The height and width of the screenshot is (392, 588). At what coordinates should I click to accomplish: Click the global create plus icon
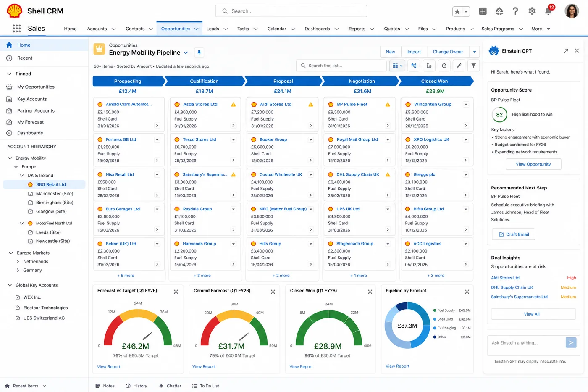483,11
